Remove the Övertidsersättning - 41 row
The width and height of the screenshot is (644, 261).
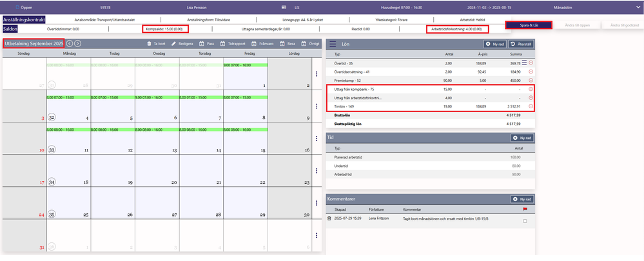point(531,72)
